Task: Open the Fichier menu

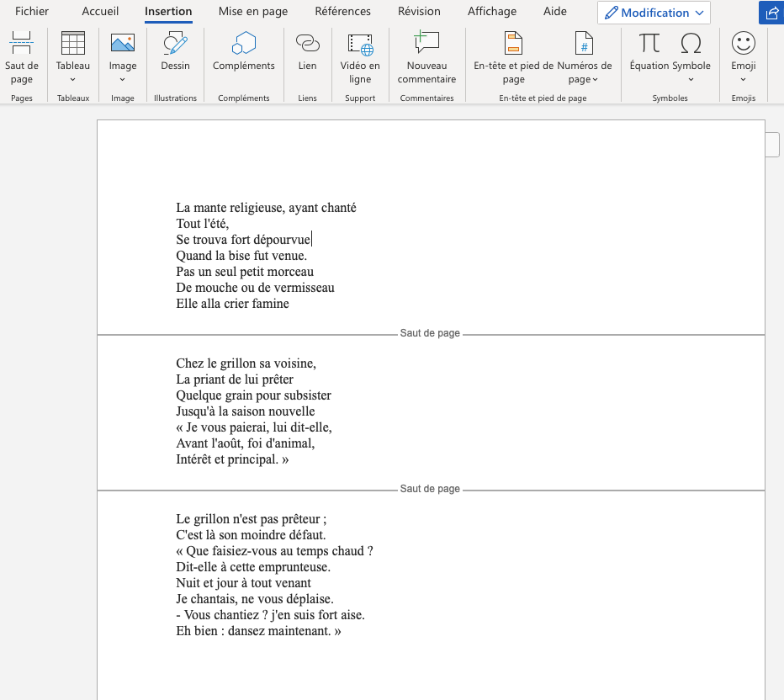Action: click(32, 12)
